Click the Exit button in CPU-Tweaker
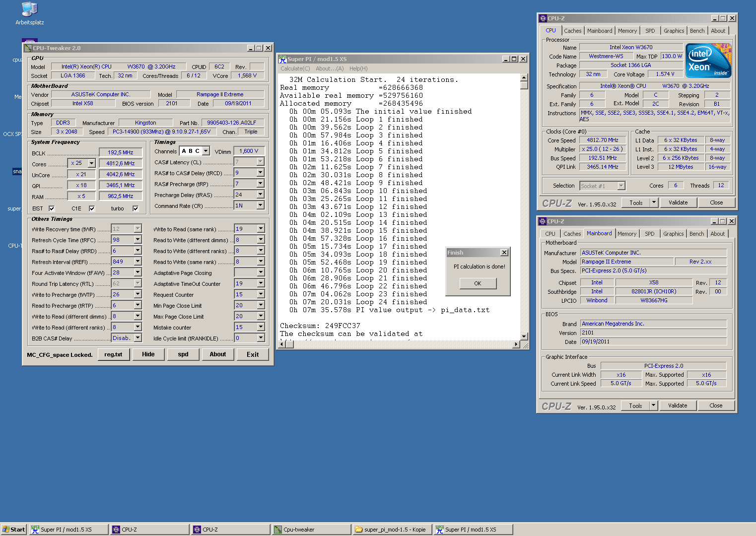The image size is (756, 536). point(253,354)
